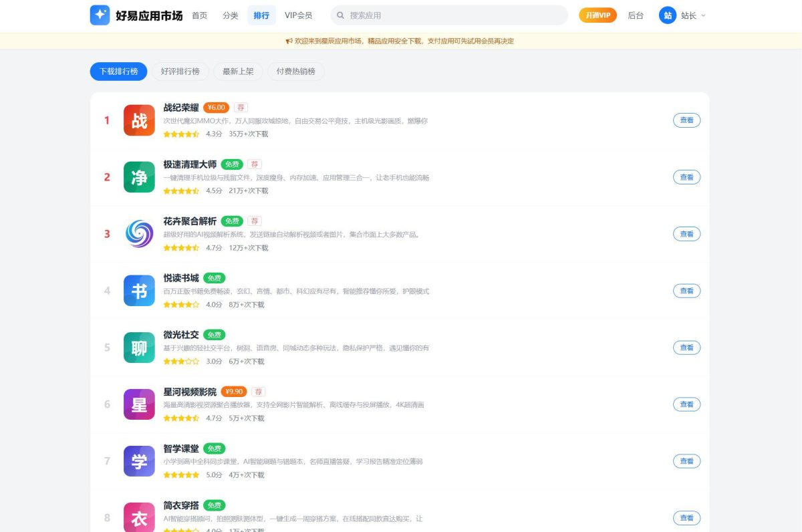Go to 首页 in navigation
The height and width of the screenshot is (532, 802).
[x=199, y=15]
